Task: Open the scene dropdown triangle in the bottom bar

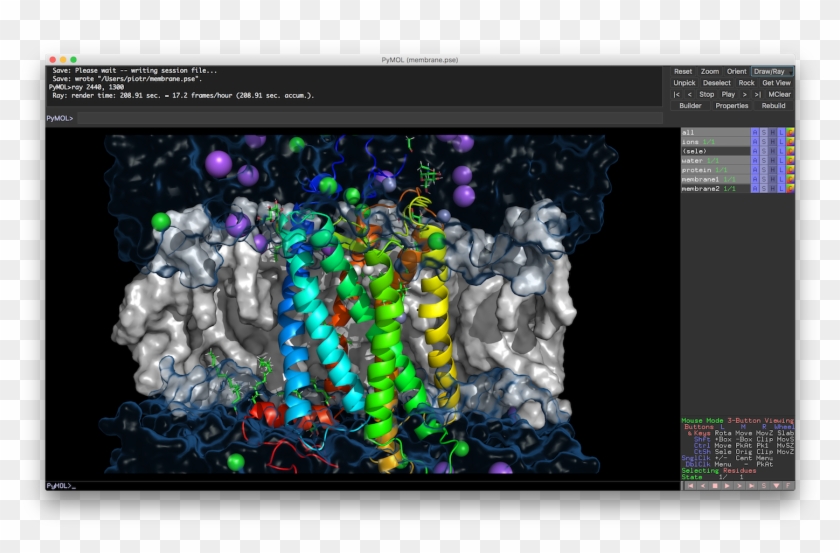Action: click(x=776, y=486)
